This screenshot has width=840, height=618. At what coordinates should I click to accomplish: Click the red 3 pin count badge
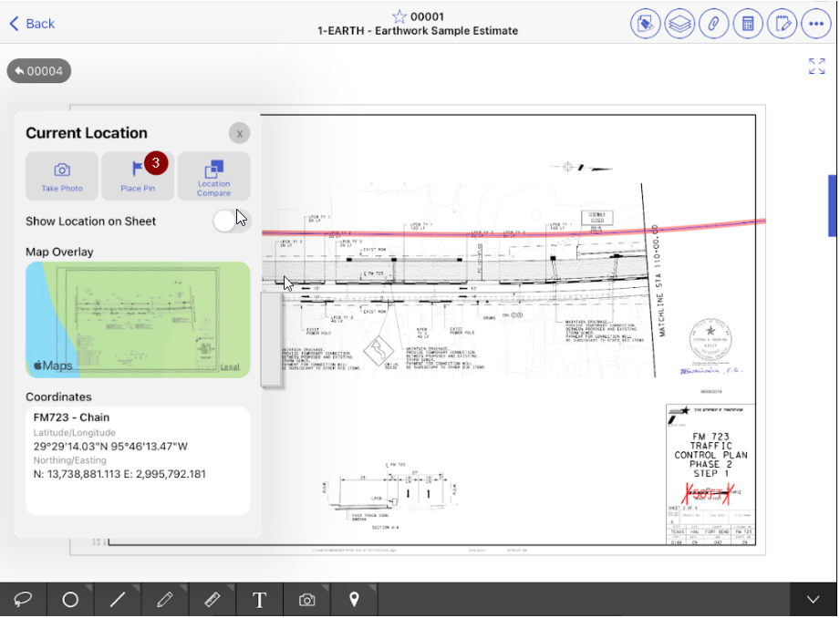pyautogui.click(x=156, y=163)
